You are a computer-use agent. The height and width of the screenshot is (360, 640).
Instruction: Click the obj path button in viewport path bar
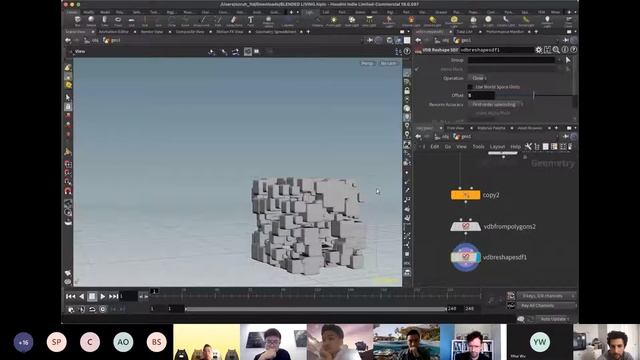(x=91, y=40)
